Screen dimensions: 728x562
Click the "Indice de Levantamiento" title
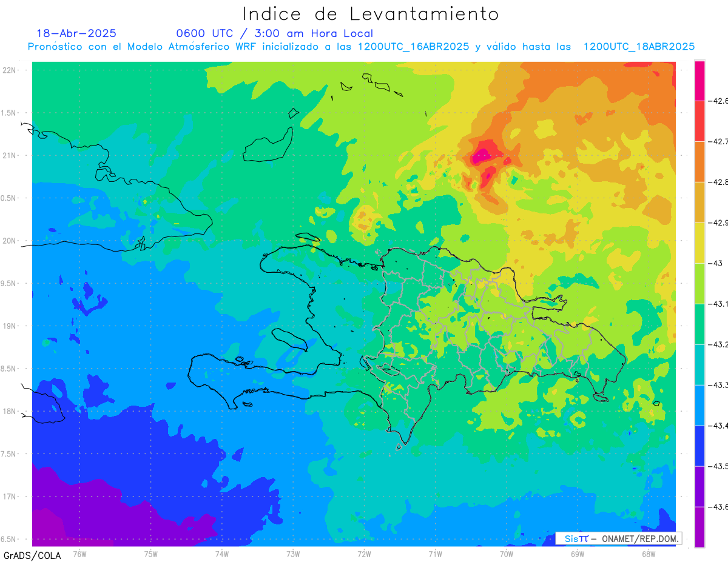click(x=371, y=14)
